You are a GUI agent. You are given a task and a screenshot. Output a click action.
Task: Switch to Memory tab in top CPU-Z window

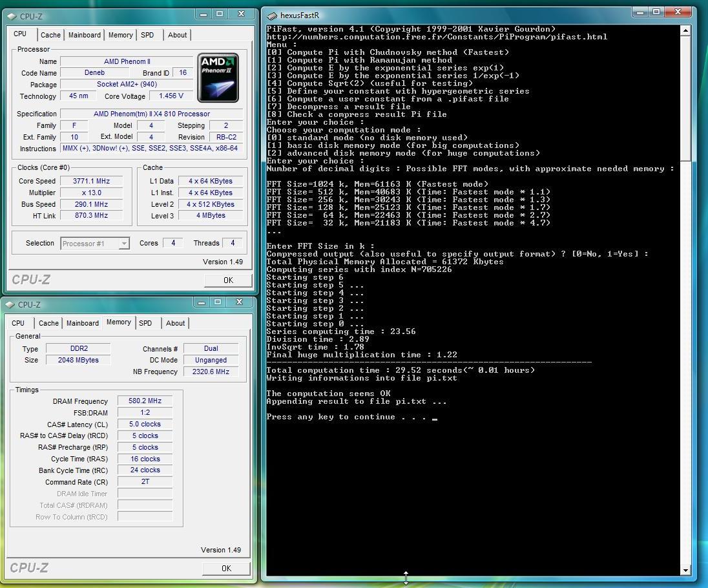121,35
